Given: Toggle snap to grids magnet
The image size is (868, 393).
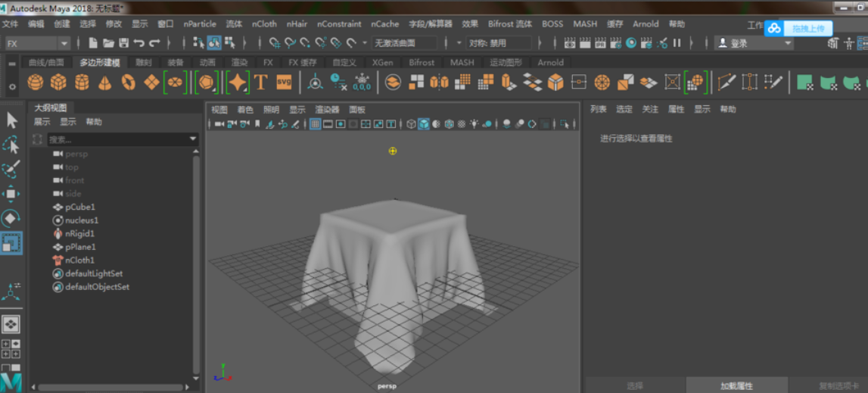Looking at the screenshot, I should pos(274,42).
